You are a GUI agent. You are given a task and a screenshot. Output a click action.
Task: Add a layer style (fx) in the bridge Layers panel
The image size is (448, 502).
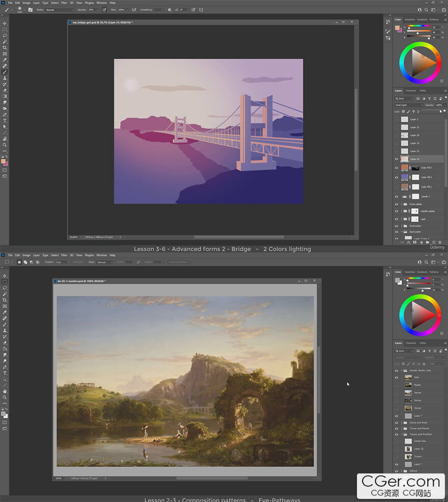[409, 243]
